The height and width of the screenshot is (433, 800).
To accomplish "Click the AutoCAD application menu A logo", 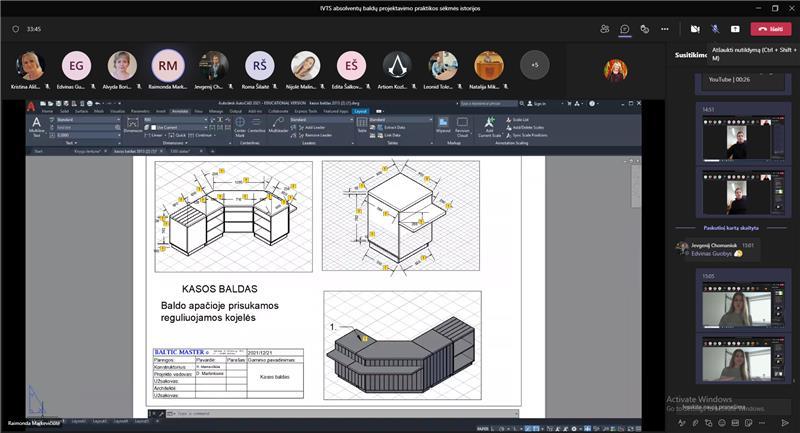I will point(31,107).
